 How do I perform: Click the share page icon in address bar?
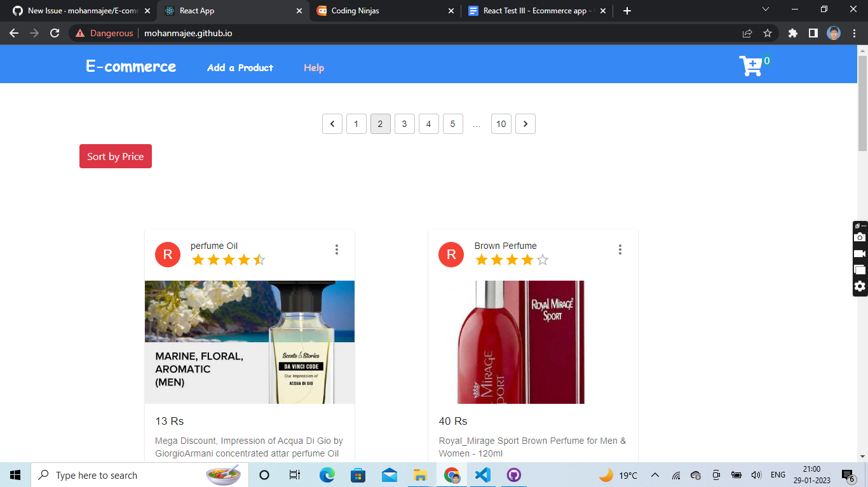pos(747,33)
